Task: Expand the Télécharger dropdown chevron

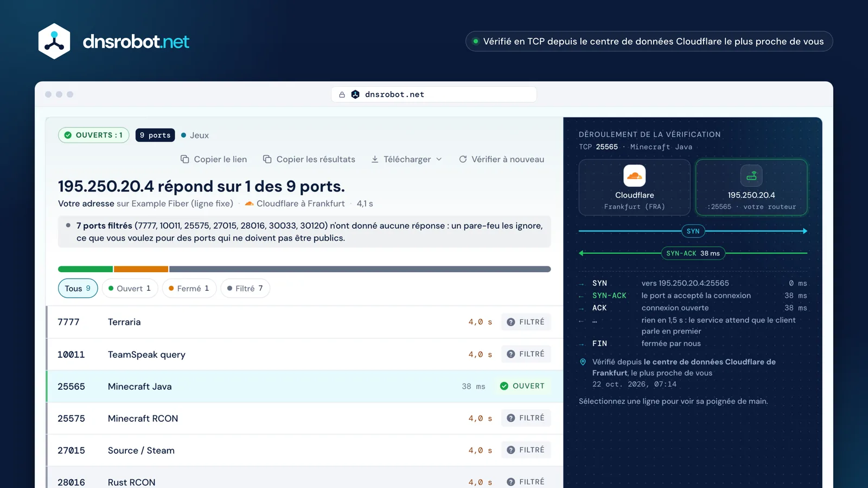Action: [x=439, y=159]
